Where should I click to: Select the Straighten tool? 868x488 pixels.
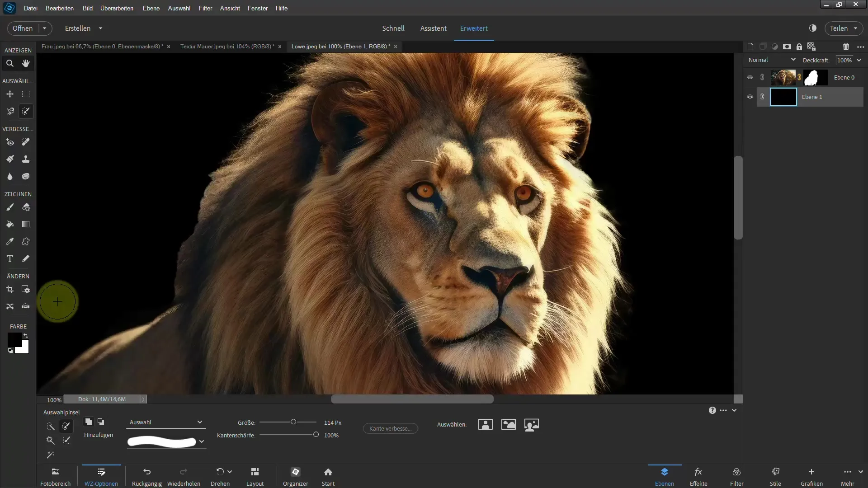[26, 306]
